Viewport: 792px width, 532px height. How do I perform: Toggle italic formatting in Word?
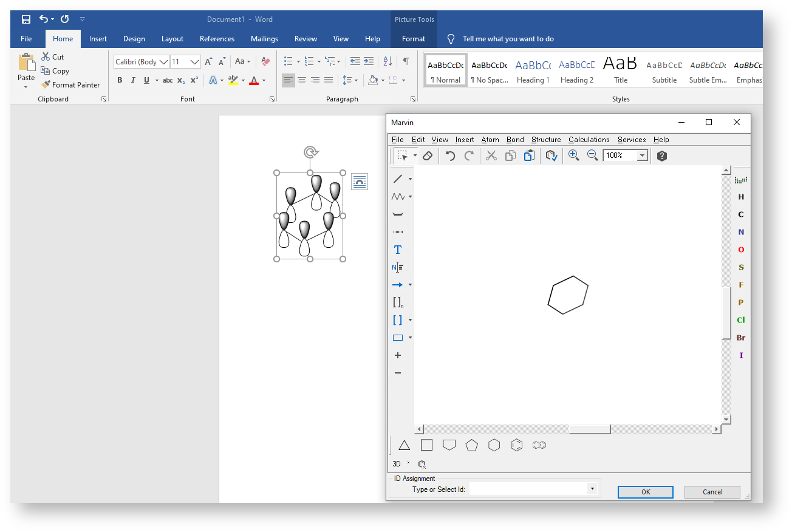pos(133,80)
